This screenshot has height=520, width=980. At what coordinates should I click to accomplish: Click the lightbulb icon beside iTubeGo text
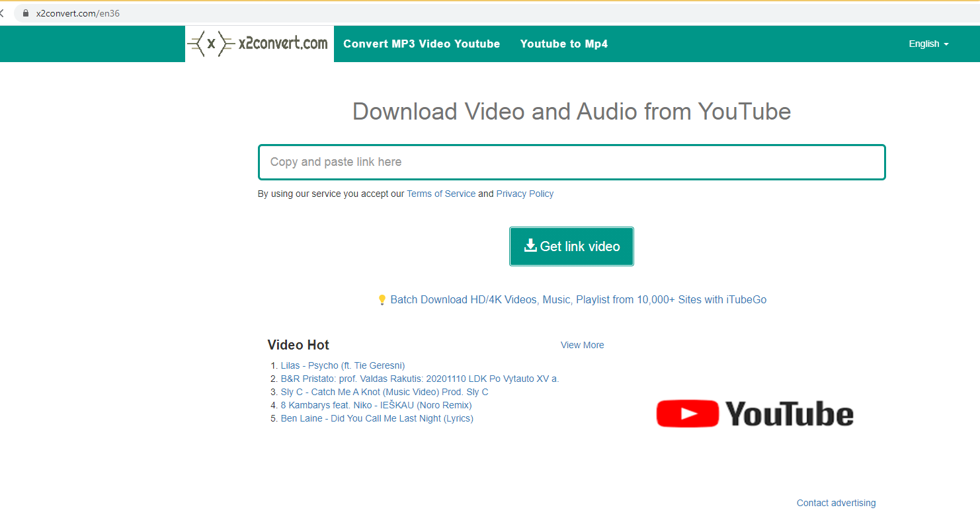tap(382, 300)
